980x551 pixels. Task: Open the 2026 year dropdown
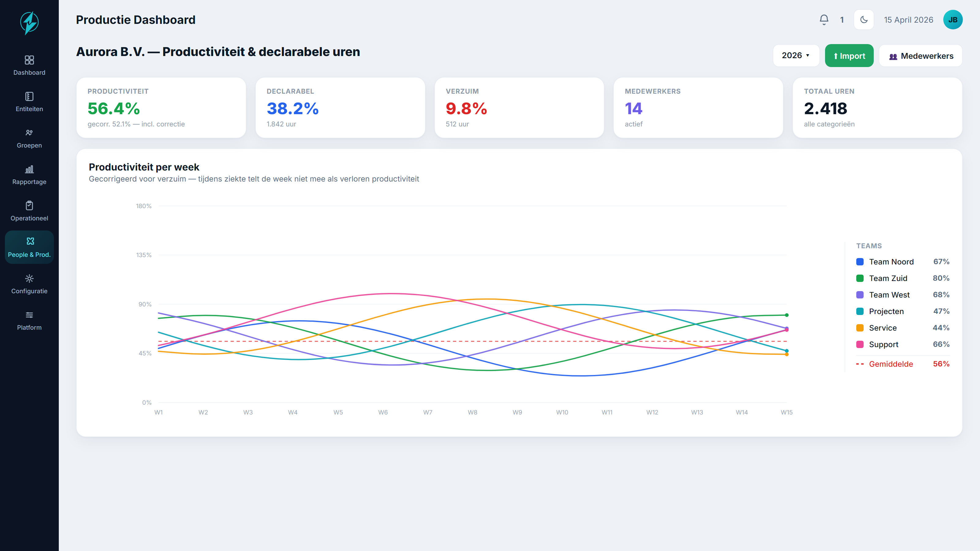coord(796,55)
